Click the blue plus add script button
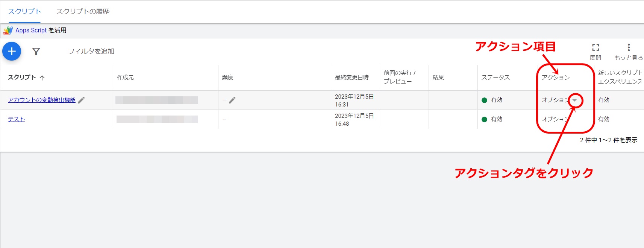Image resolution: width=644 pixels, height=248 pixels. click(12, 51)
